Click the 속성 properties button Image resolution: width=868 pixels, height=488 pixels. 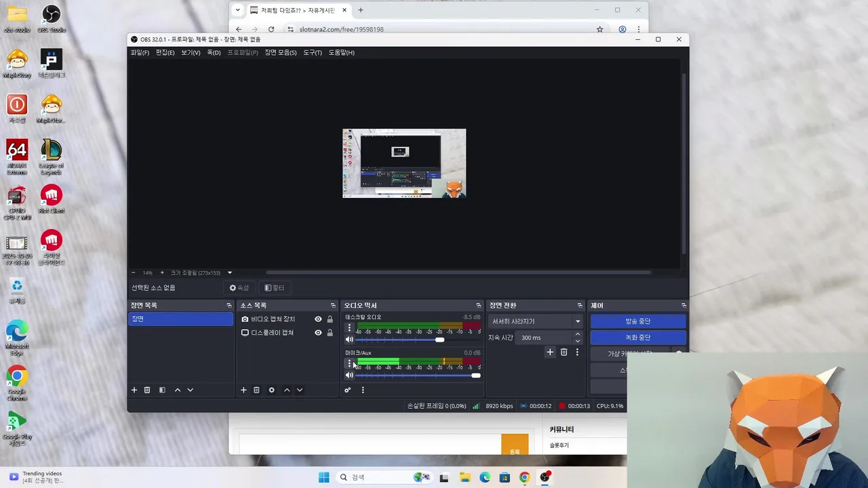click(x=239, y=288)
